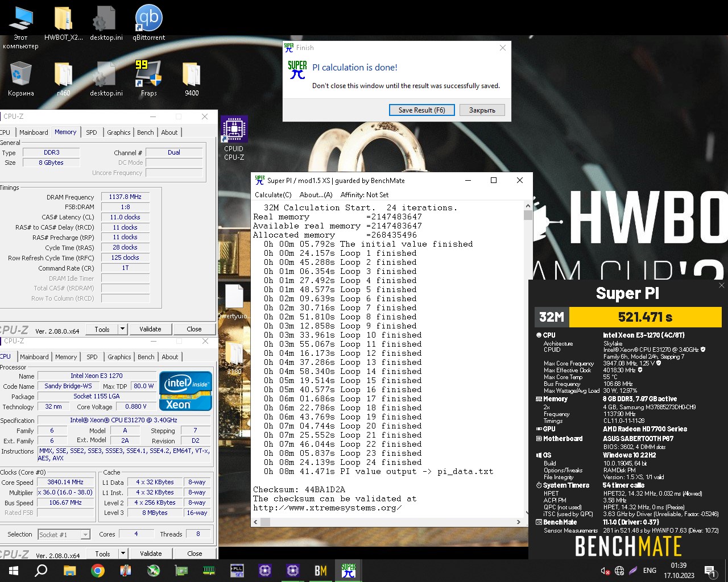Close the BenchMate Super PI result panel

point(722,285)
